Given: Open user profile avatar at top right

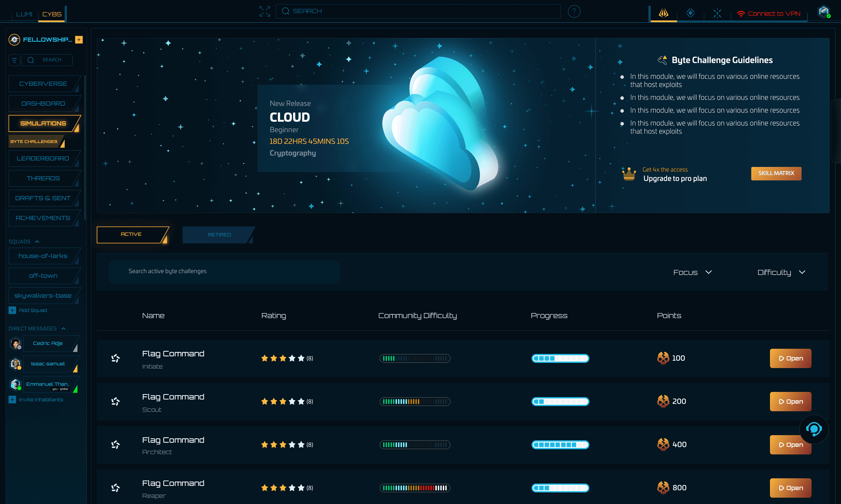Looking at the screenshot, I should (823, 12).
